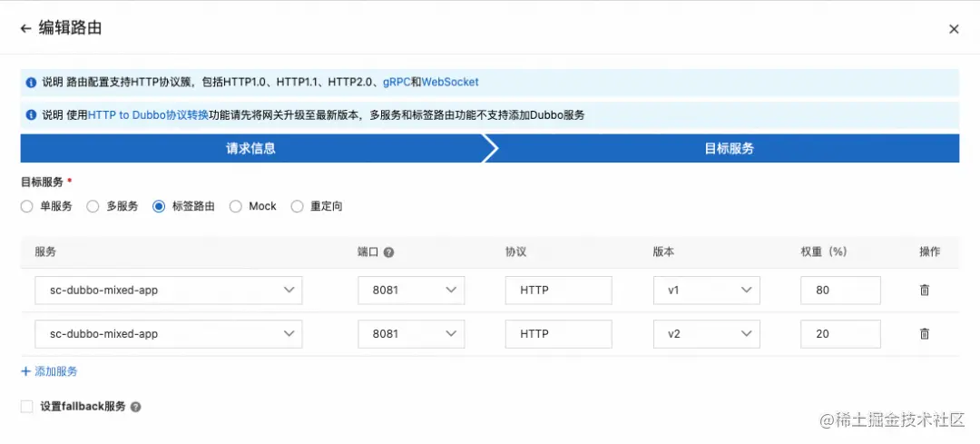Click the 版本 column header
This screenshot has height=444, width=980.
663,252
